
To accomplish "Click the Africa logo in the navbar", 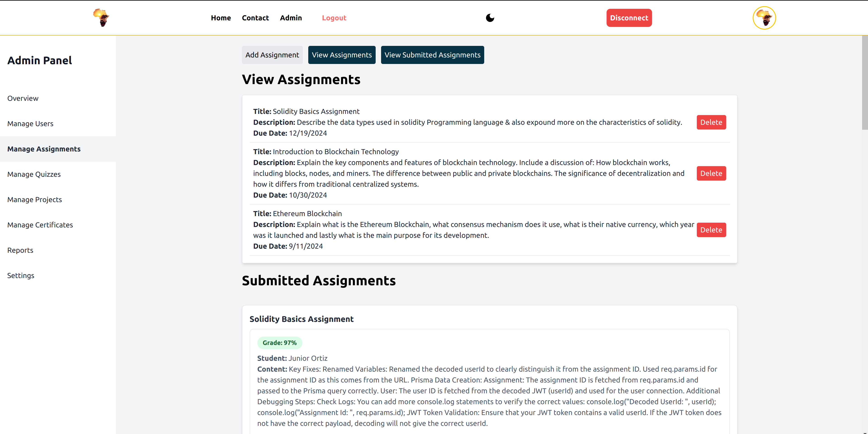I will 101,17.
